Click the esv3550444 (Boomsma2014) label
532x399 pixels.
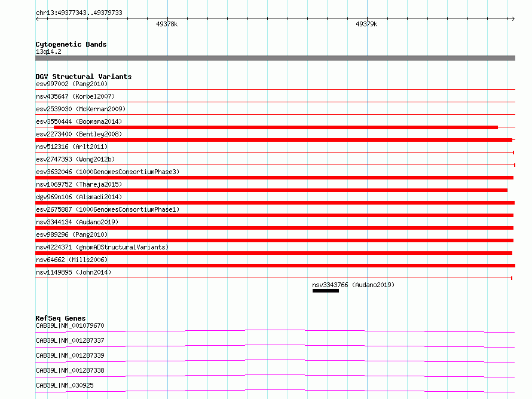click(79, 121)
